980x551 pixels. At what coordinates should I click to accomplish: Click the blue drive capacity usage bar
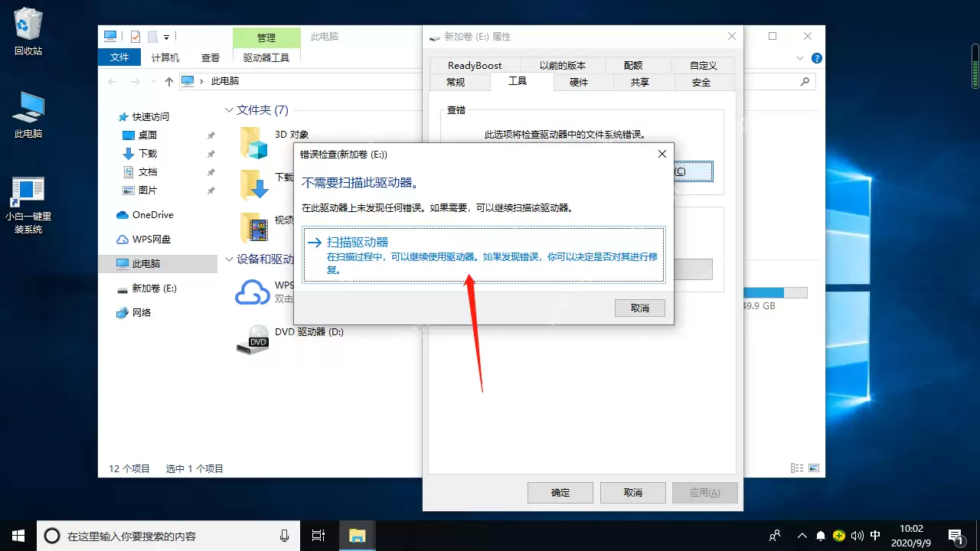click(766, 292)
